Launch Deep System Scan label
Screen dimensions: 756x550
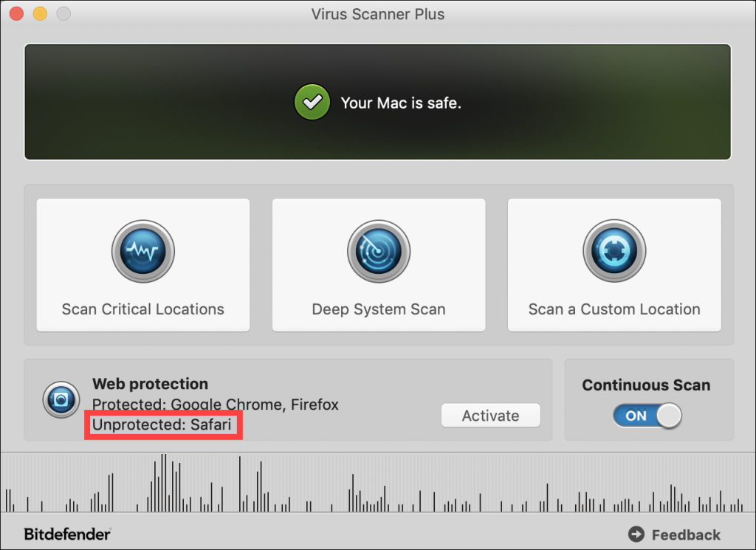click(379, 309)
